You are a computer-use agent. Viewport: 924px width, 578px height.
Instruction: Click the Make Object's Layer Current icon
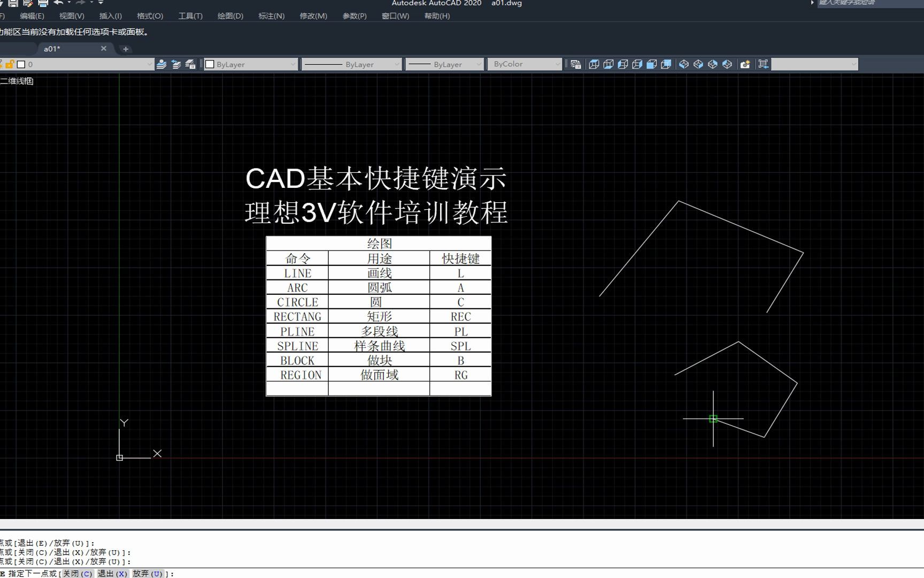[162, 64]
